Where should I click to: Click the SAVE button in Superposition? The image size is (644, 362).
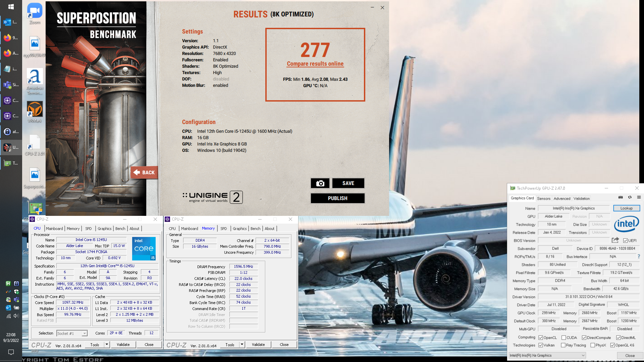[348, 183]
